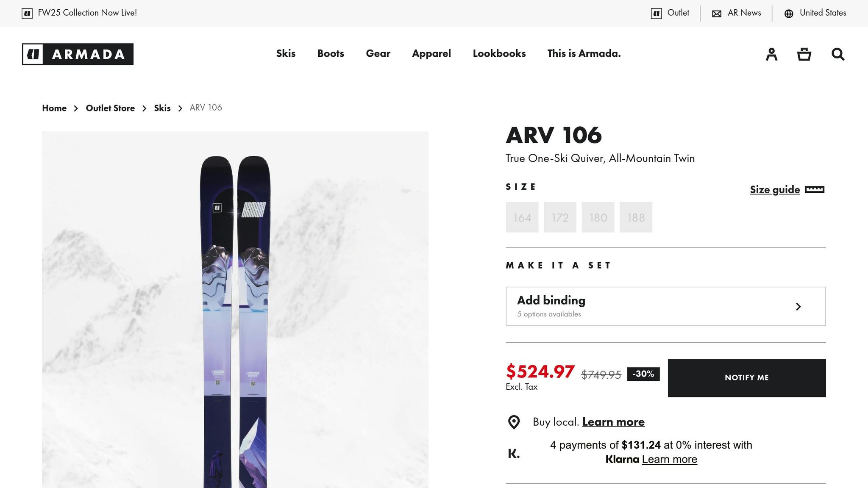
Task: Open the Klarna Learn more link
Action: coord(669,459)
